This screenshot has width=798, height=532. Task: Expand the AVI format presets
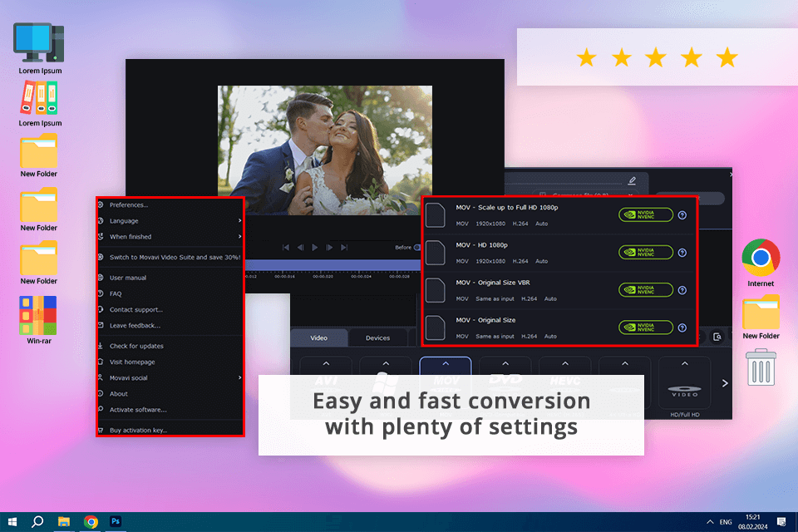(326, 364)
